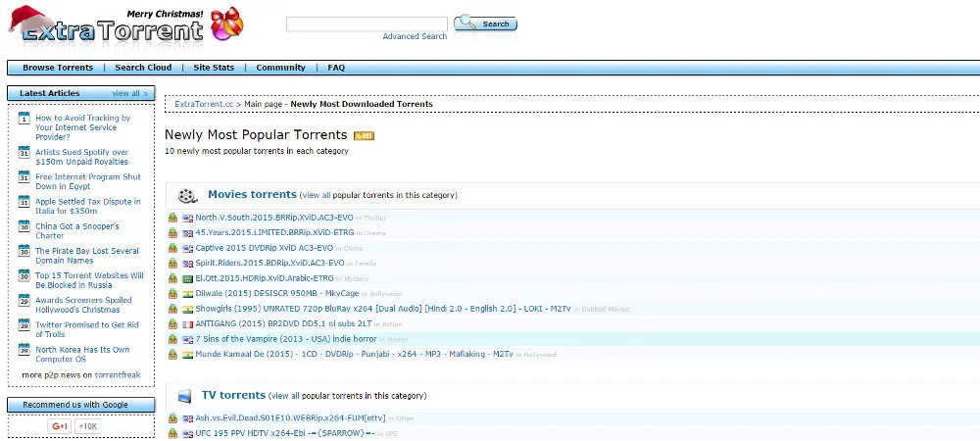
Task: Focus the torrent search input field
Action: [x=367, y=24]
